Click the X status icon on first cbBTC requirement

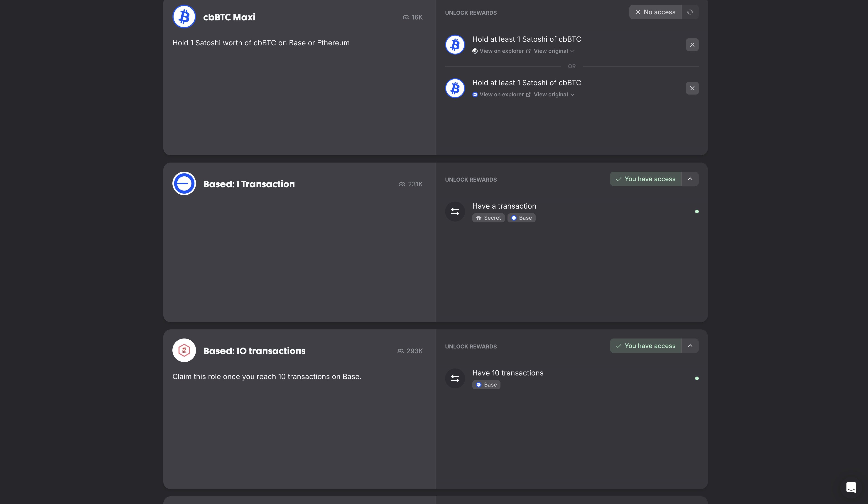(692, 45)
